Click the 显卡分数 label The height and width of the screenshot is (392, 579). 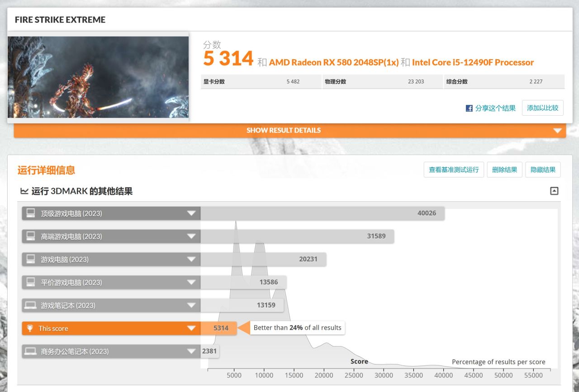[x=214, y=82]
